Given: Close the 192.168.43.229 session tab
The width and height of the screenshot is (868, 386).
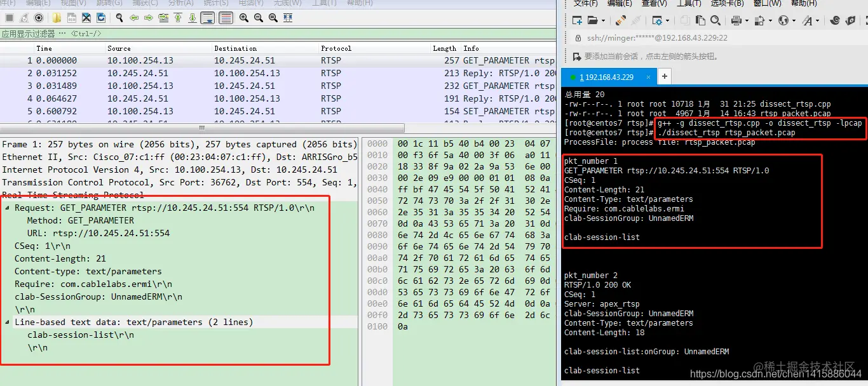Looking at the screenshot, I should coord(648,77).
